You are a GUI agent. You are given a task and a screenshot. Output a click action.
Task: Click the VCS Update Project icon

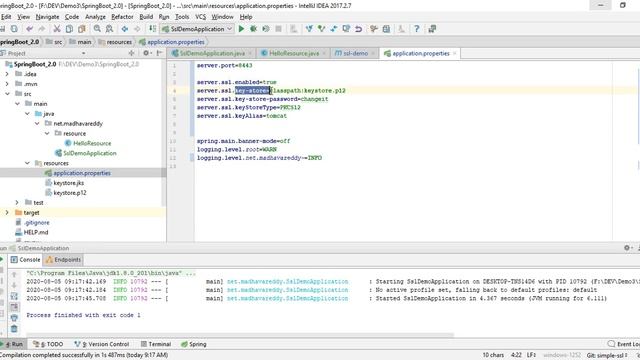(x=309, y=29)
